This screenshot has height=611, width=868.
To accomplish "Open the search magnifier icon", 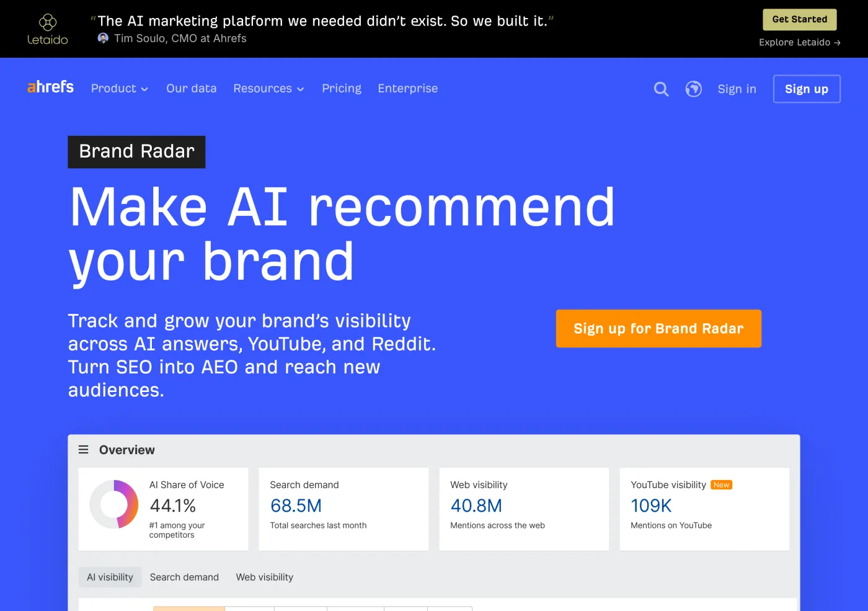I will (661, 89).
